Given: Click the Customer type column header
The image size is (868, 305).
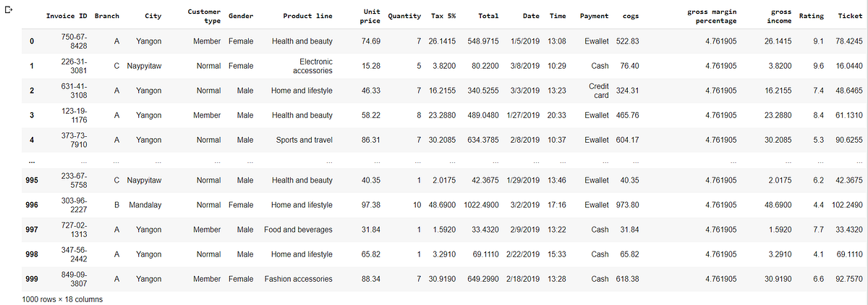Looking at the screenshot, I should tap(204, 16).
